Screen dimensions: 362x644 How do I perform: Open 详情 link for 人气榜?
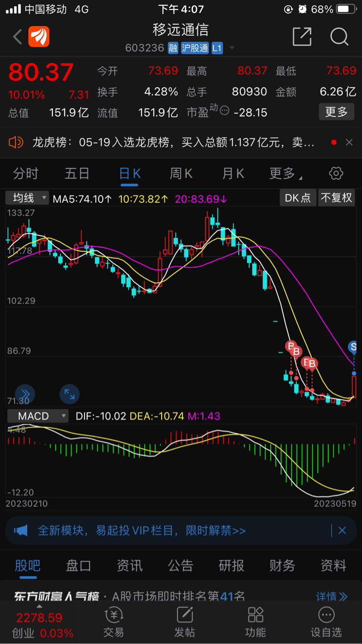332,596
